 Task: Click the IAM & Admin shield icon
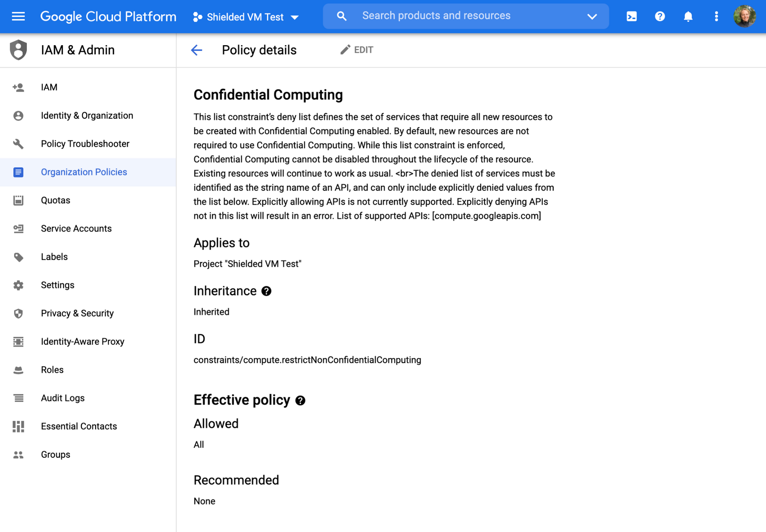[x=18, y=50]
